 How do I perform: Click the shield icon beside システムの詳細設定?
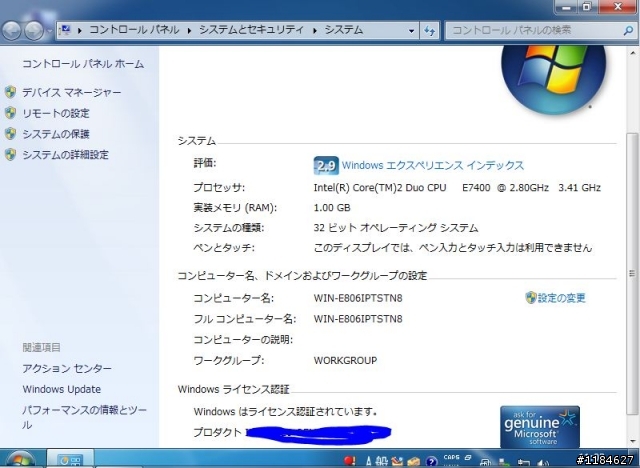[x=11, y=155]
